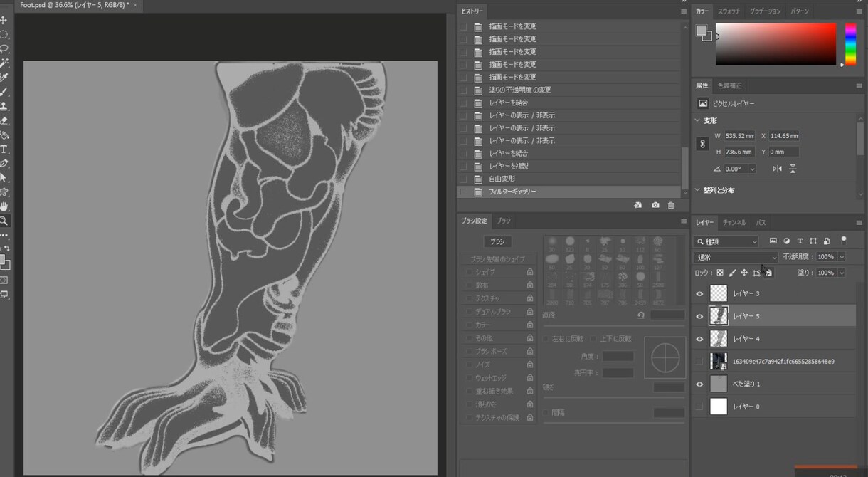Select the Eyedropper tool
The height and width of the screenshot is (477, 868).
(4, 77)
